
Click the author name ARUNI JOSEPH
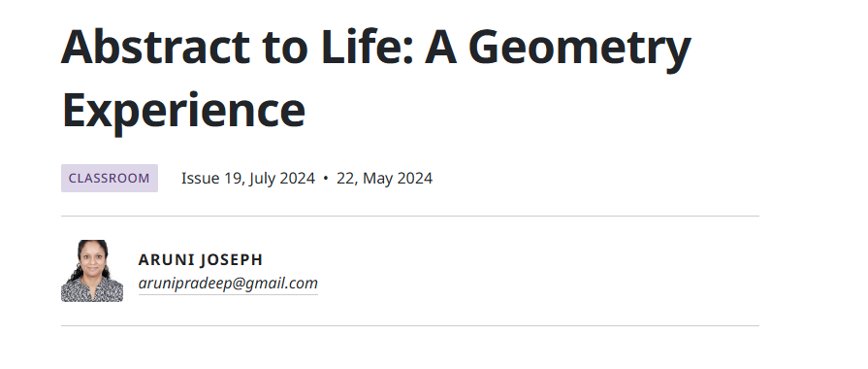click(x=201, y=260)
